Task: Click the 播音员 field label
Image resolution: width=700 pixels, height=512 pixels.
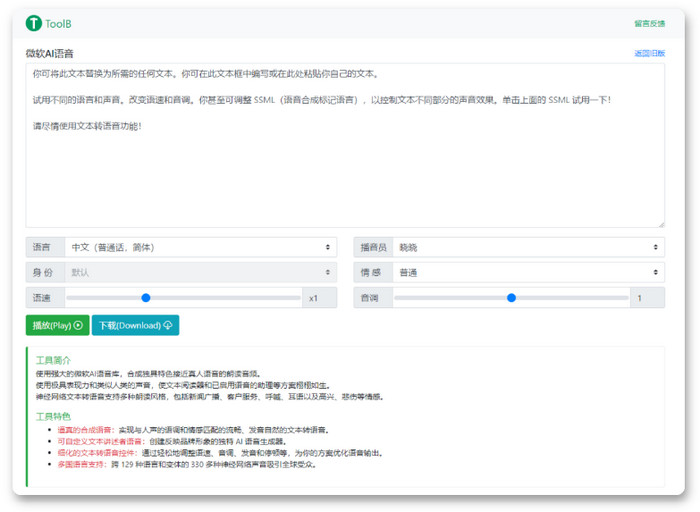Action: point(373,247)
